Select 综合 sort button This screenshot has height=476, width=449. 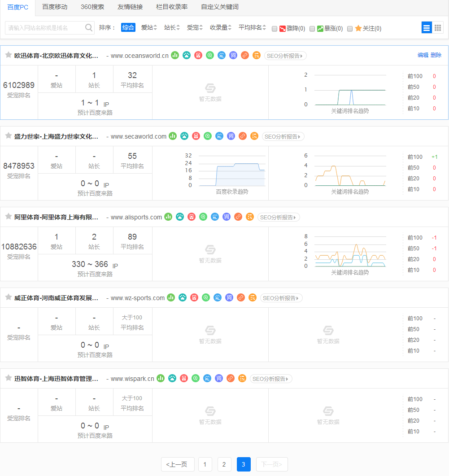[x=128, y=27]
